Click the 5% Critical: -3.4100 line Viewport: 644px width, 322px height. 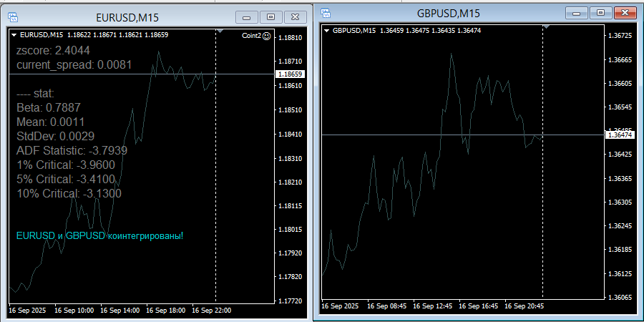[66, 180]
